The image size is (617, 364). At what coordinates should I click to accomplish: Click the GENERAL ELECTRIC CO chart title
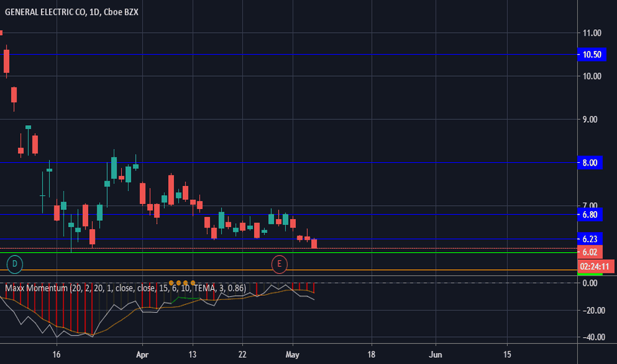(x=71, y=12)
